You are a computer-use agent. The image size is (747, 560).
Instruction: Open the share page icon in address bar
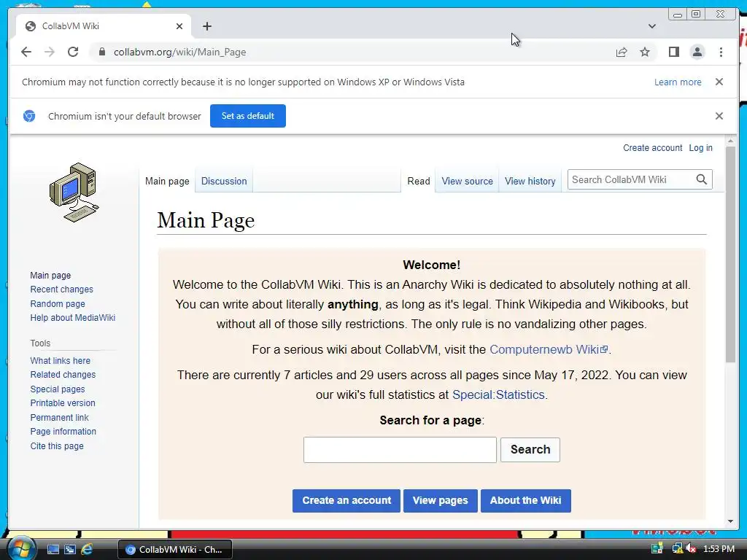tap(622, 52)
